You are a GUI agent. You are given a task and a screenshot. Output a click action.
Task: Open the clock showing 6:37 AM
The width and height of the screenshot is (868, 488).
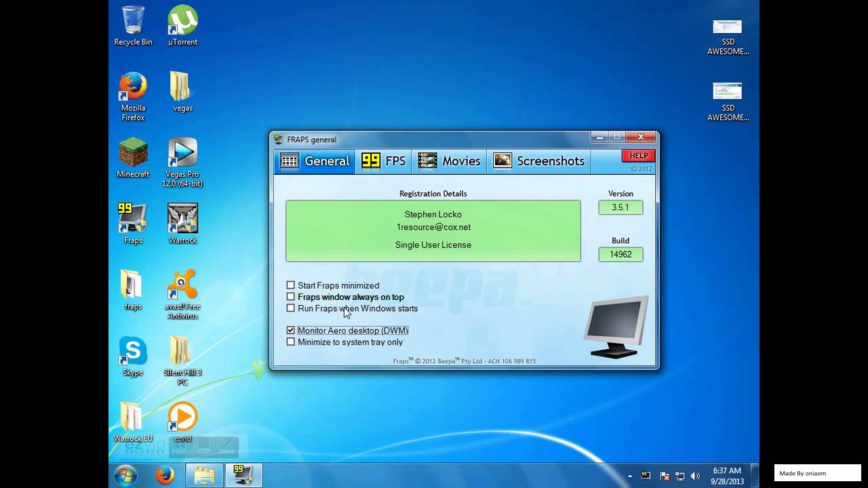click(x=727, y=475)
